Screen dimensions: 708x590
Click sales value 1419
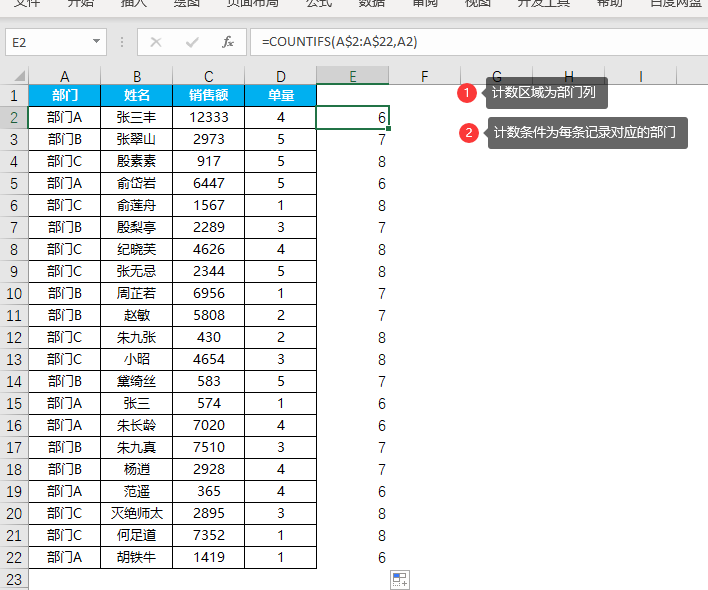click(209, 557)
